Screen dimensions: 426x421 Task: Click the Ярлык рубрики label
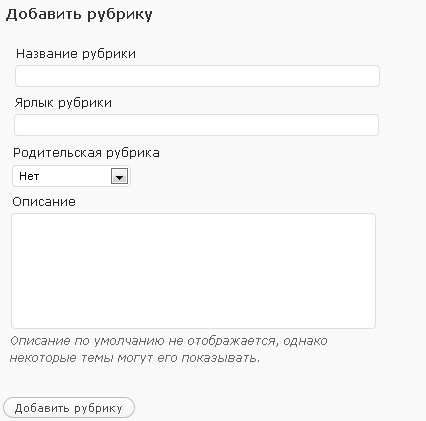[x=63, y=103]
